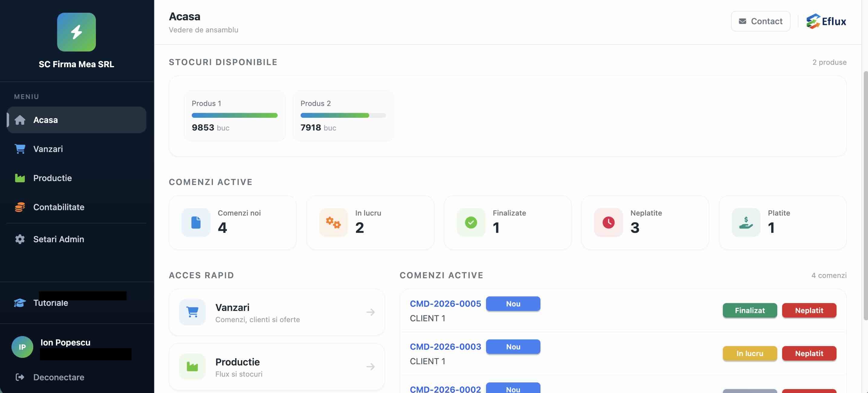This screenshot has height=393, width=868.
Task: Open the Platite orders card label
Action: [x=779, y=213]
